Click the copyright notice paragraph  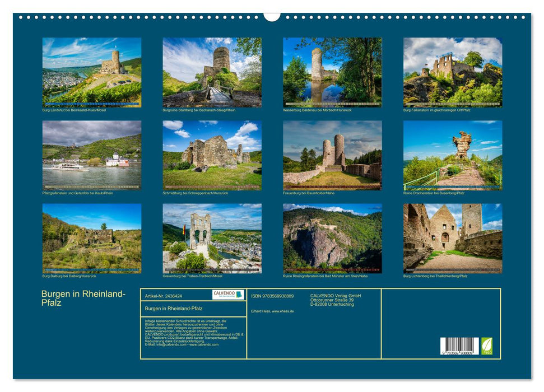point(194,333)
